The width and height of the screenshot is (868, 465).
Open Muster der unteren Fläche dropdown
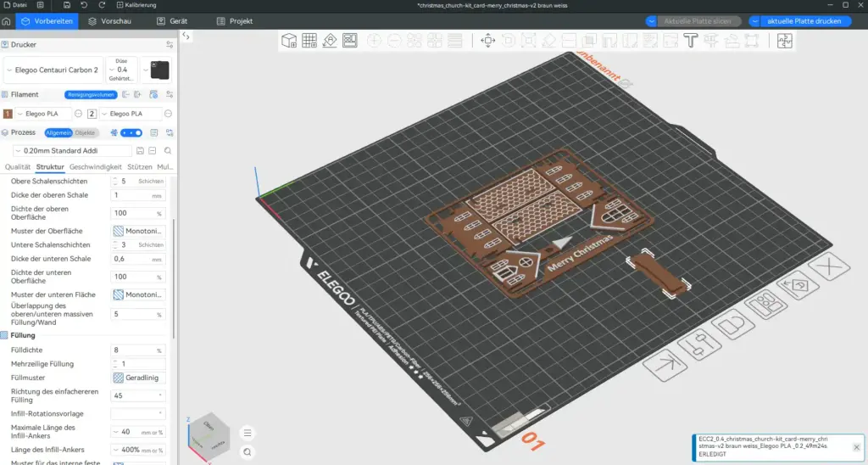(138, 294)
